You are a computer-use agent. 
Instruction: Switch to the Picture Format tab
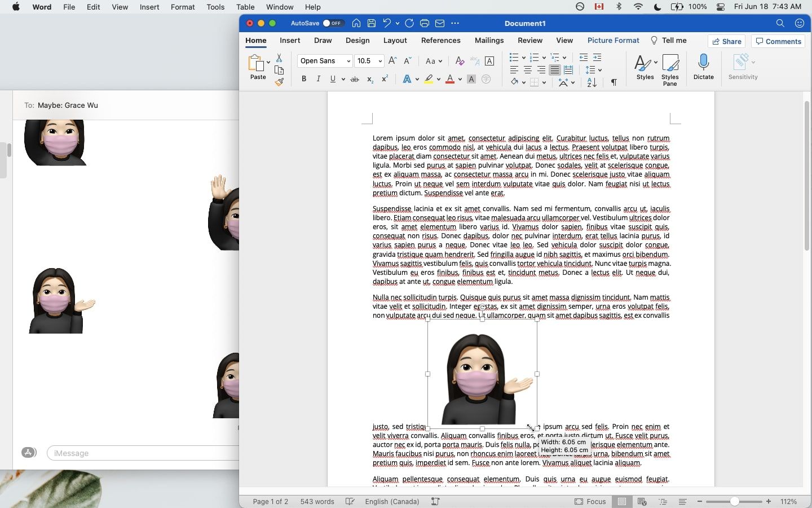tap(614, 40)
